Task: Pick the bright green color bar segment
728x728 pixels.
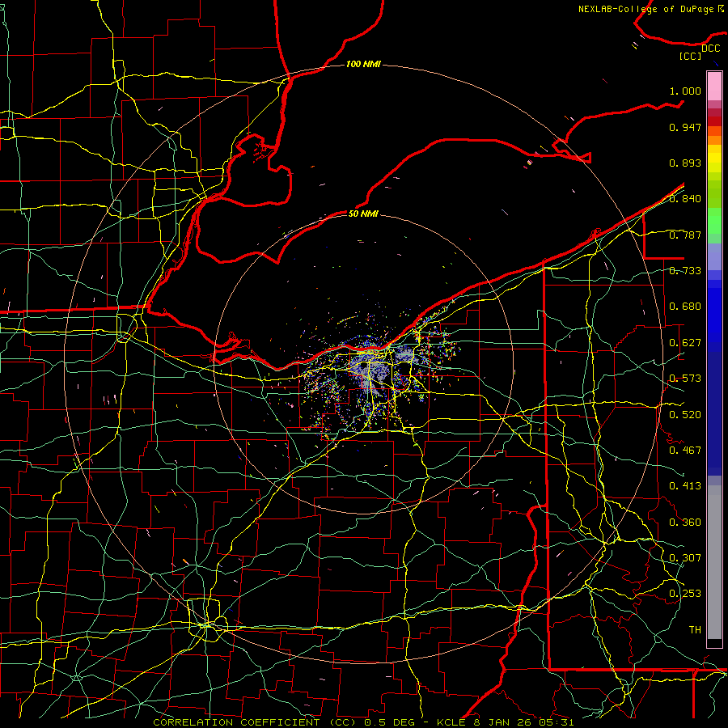Action: coord(714,221)
